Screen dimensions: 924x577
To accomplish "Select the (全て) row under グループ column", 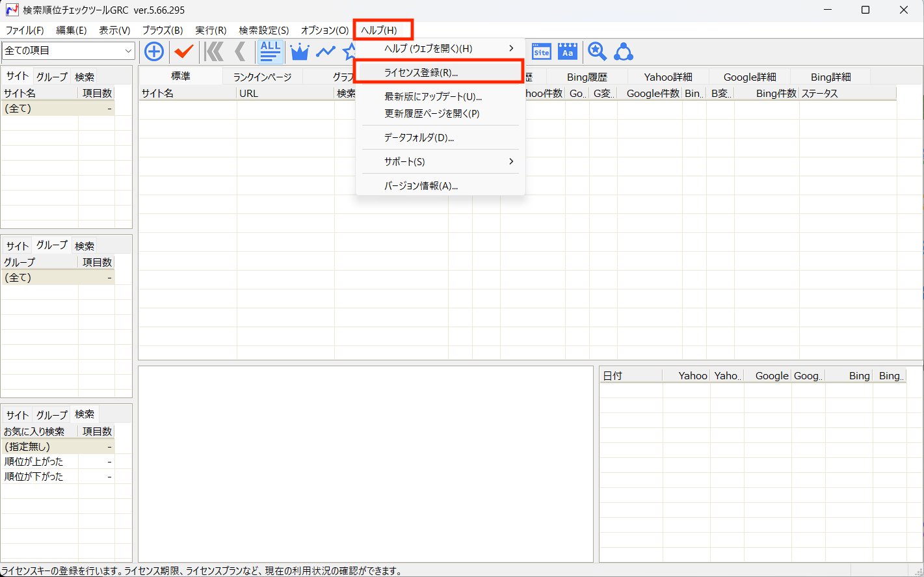I will [58, 277].
